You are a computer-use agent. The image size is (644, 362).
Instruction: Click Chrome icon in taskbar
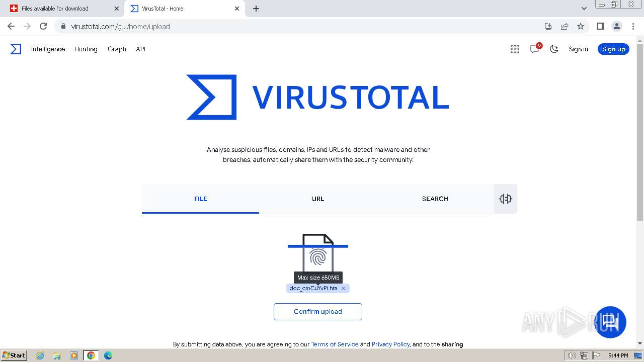(91, 355)
